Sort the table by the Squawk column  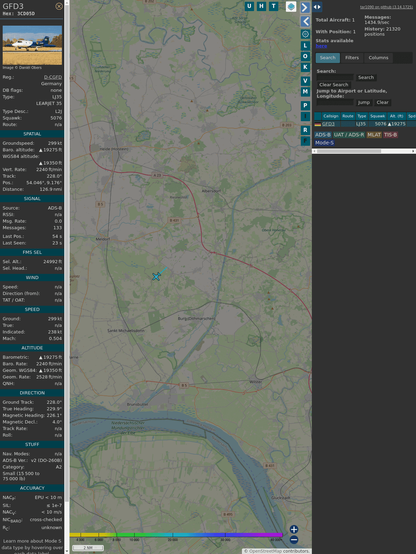click(377, 116)
